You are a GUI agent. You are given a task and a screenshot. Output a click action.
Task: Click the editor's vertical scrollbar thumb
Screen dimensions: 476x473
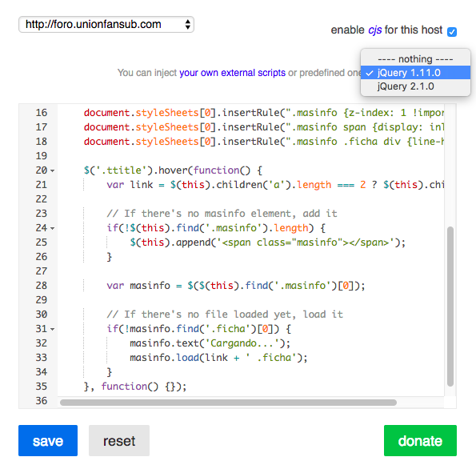pyautogui.click(x=450, y=307)
